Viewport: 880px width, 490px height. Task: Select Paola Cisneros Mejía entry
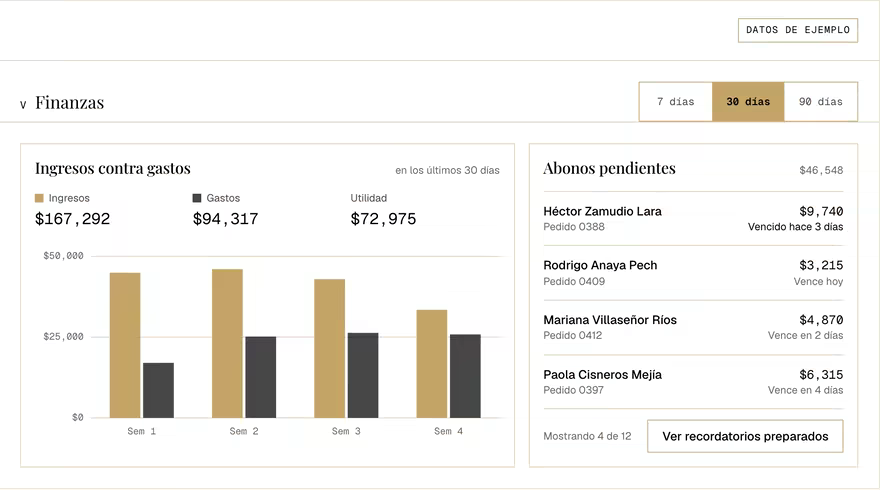(693, 382)
